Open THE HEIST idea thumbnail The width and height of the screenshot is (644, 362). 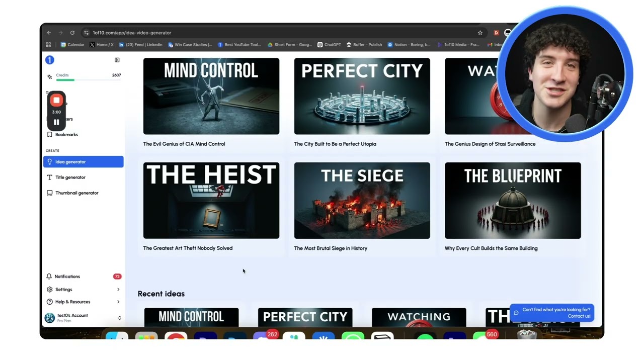pos(211,201)
